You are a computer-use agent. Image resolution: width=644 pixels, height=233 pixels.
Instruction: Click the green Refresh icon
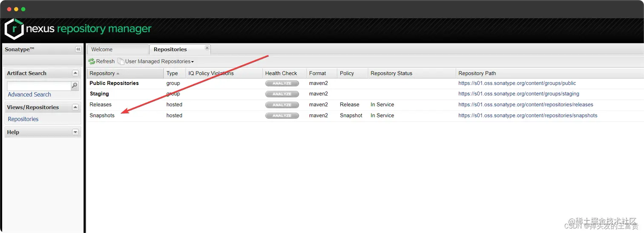92,61
